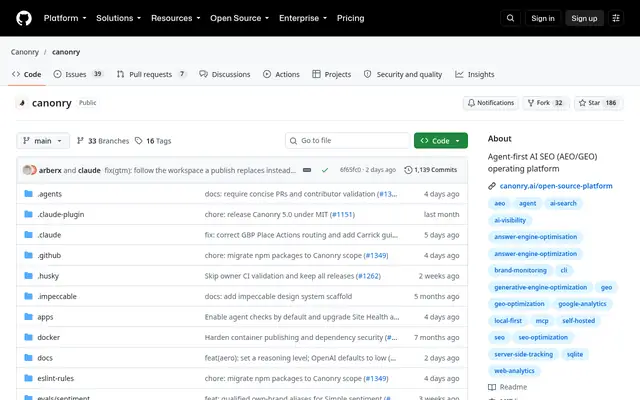This screenshot has height=400, width=640.
Task: Open the canonry.ai/open-source-platform link
Action: (556, 186)
